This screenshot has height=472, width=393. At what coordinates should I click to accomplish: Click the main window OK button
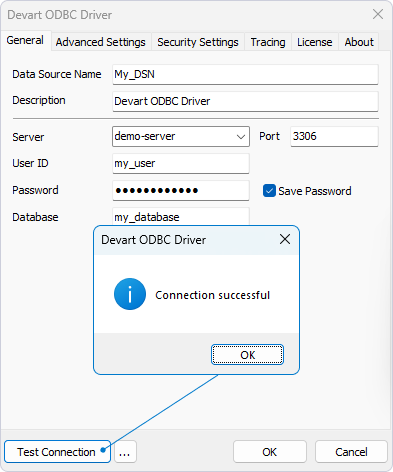coord(270,452)
